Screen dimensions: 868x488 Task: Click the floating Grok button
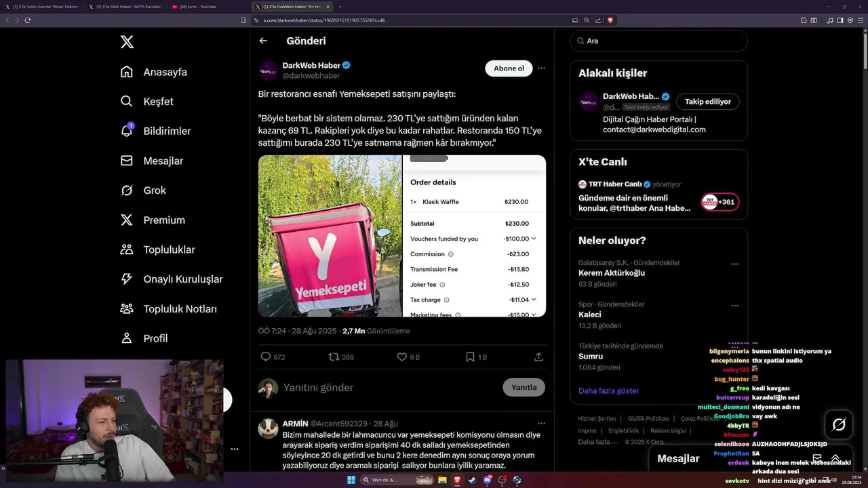839,424
